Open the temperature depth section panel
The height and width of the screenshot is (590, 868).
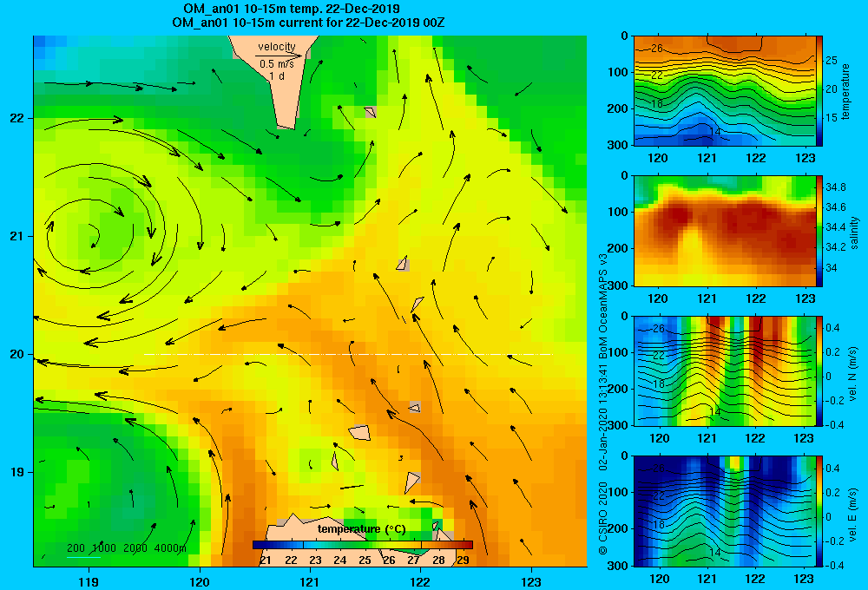pos(725,91)
